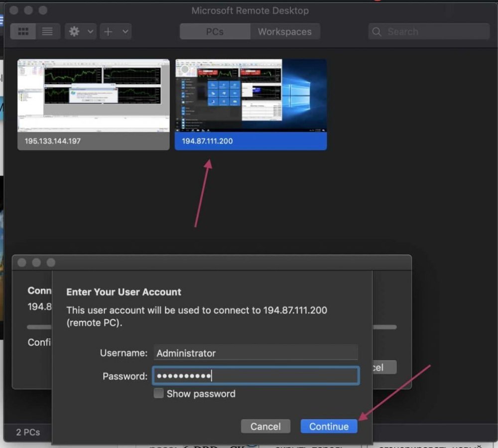Screen dimensions: 498x448
Task: Close the Microsoft Remote Desktop window
Action: click(x=13, y=10)
